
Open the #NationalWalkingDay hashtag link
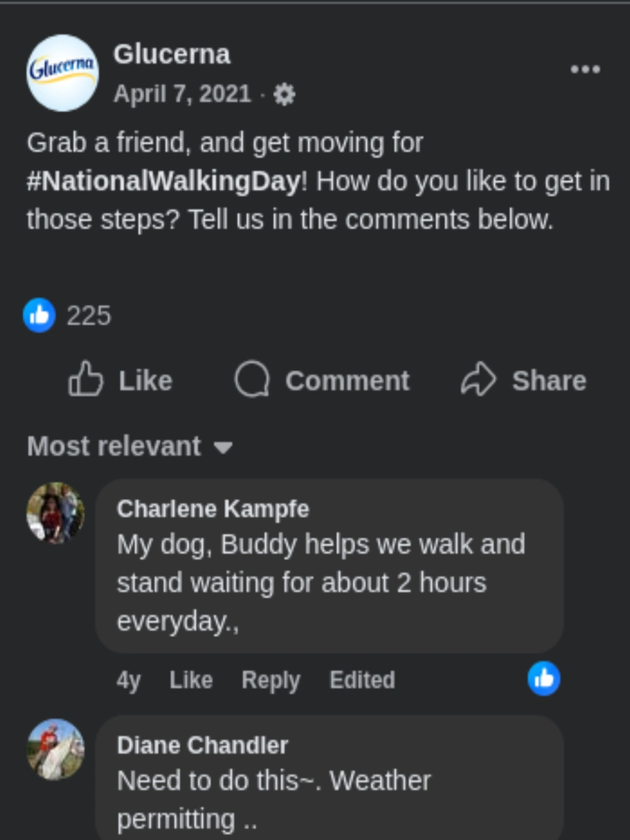[163, 181]
